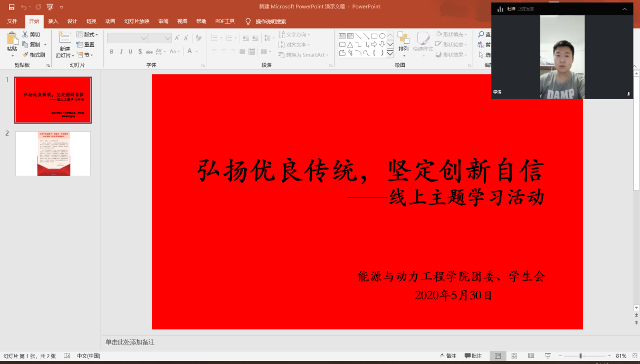
Task: Open notes with the 备注 button
Action: point(448,356)
